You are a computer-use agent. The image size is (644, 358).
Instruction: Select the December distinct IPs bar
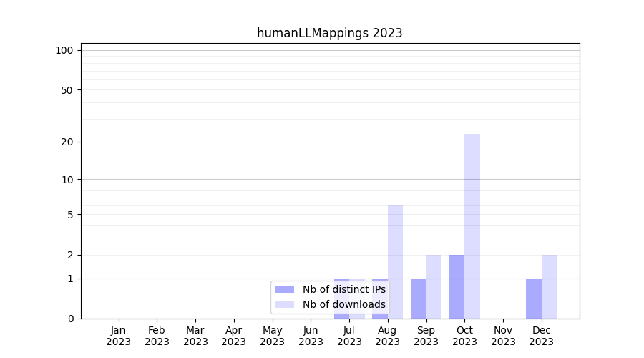[x=534, y=298]
